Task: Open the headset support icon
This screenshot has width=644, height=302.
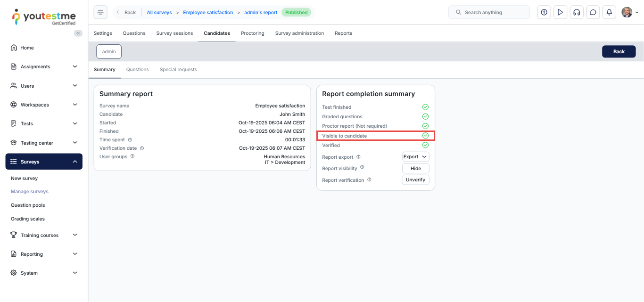Action: [x=576, y=12]
